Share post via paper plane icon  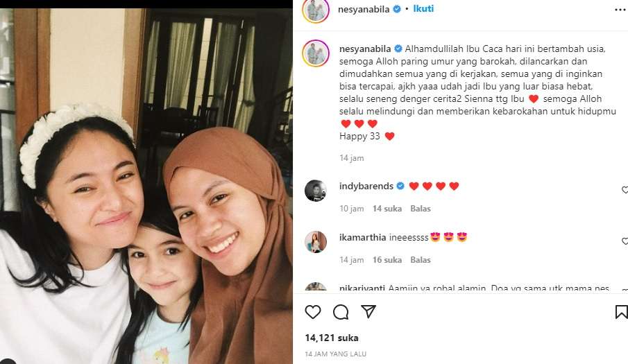tap(368, 311)
